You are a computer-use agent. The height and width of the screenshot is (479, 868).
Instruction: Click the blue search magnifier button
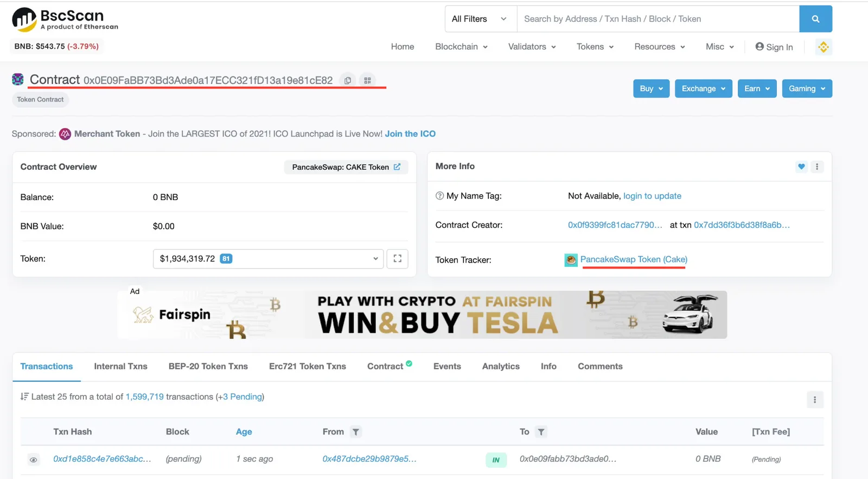pyautogui.click(x=815, y=19)
